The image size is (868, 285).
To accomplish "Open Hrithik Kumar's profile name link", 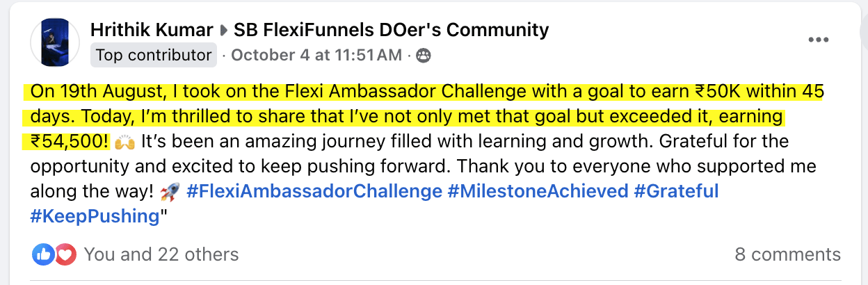I will (152, 30).
